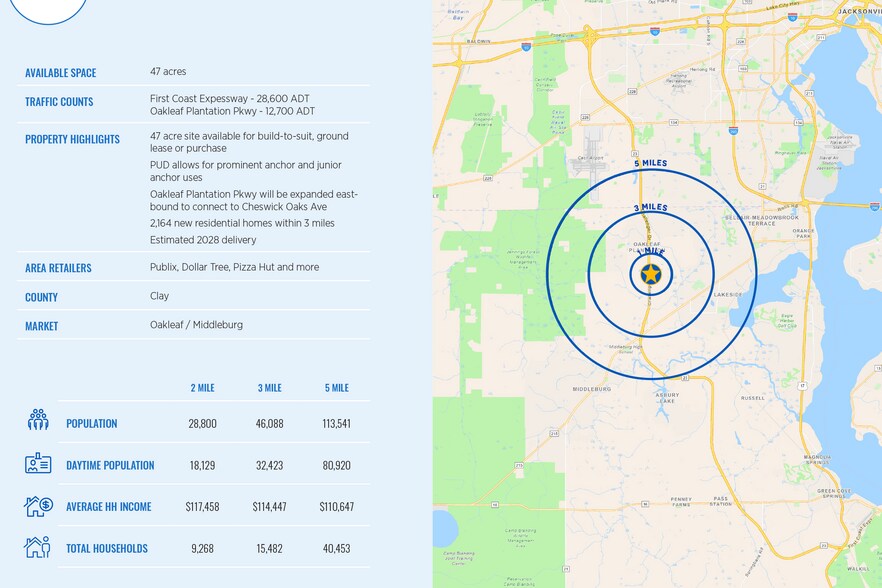Click the LAKESIDE label on the map

tap(728, 294)
